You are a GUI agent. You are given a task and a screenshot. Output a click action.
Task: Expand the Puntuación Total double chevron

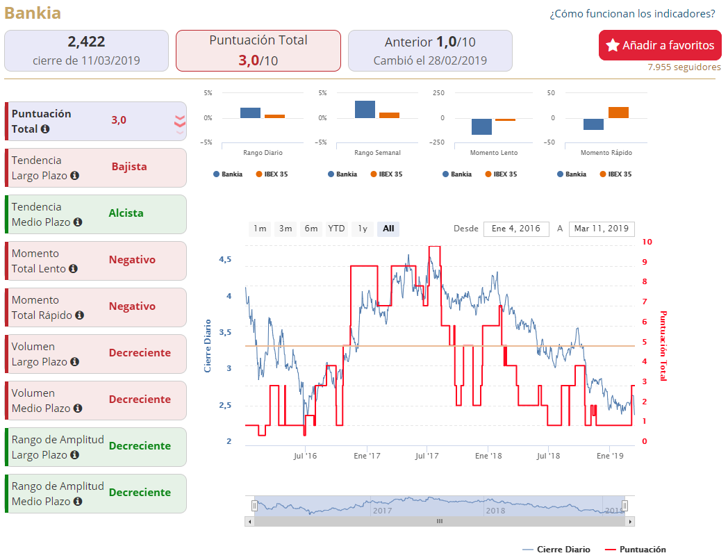tap(180, 124)
